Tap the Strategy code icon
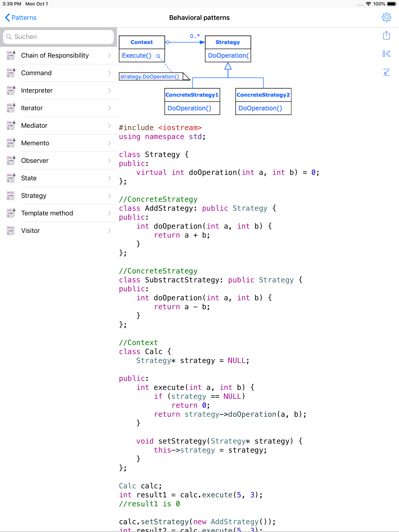Screen dimensions: 399x532 click(x=11, y=196)
